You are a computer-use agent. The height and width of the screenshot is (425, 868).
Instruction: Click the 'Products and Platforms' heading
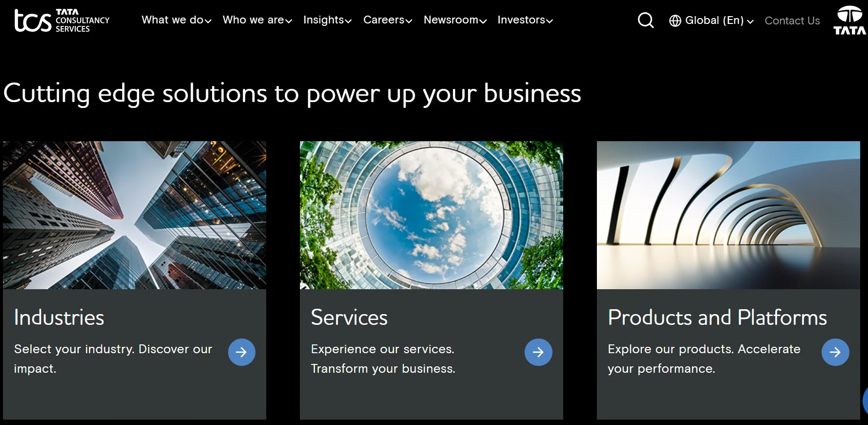click(717, 318)
